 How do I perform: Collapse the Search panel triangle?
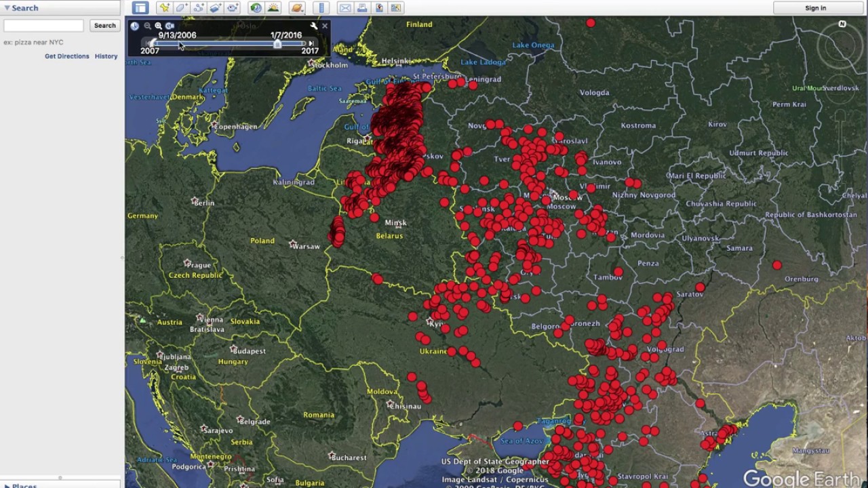(x=7, y=8)
